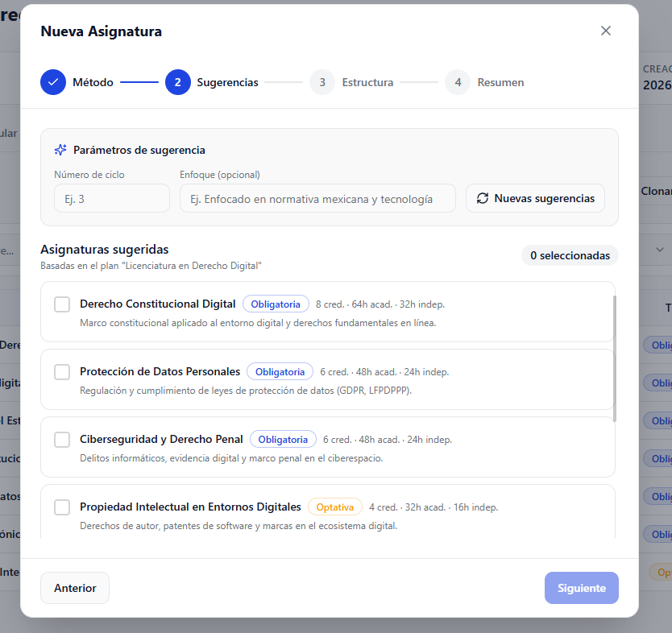Click the suggestions list scrollbar

pyautogui.click(x=615, y=358)
